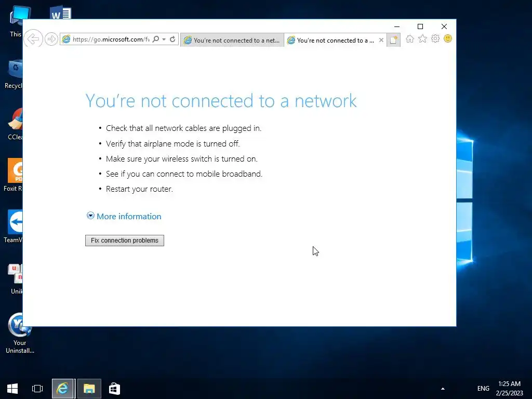Click the smiley feedback icon
The image size is (532, 399).
(448, 38)
